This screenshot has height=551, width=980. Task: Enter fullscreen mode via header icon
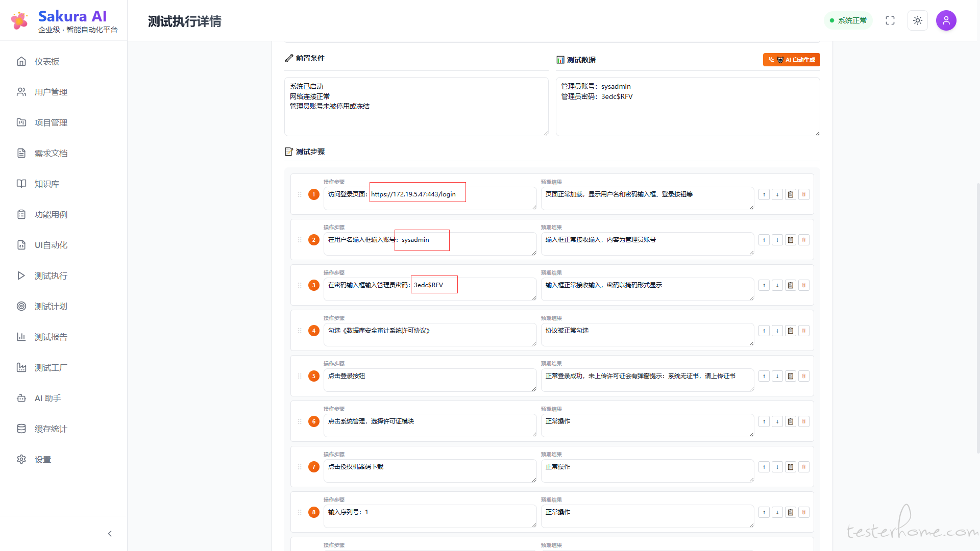tap(890, 20)
